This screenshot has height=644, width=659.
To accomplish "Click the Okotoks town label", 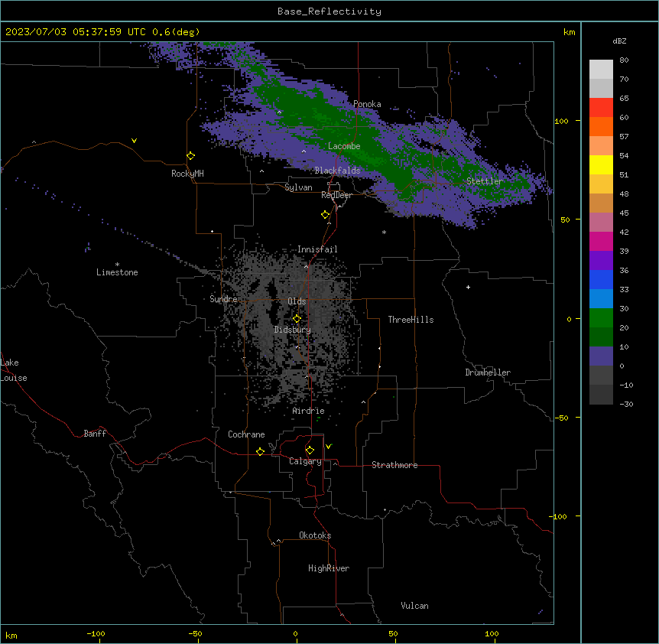I will point(315,535).
